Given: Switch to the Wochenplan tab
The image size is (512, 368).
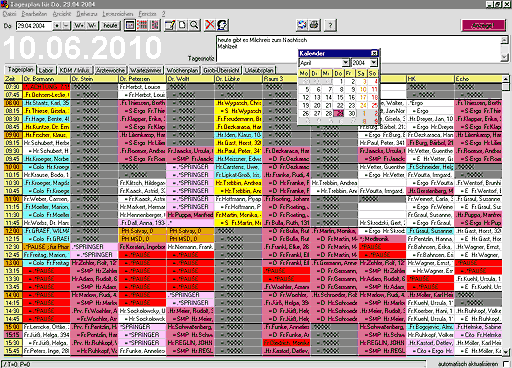Looking at the screenshot, I should tap(182, 70).
